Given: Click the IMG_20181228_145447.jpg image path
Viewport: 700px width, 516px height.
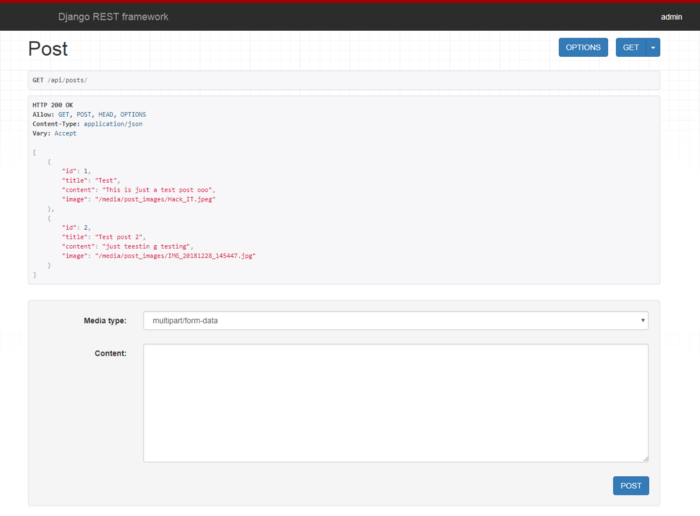Looking at the screenshot, I should click(175, 255).
